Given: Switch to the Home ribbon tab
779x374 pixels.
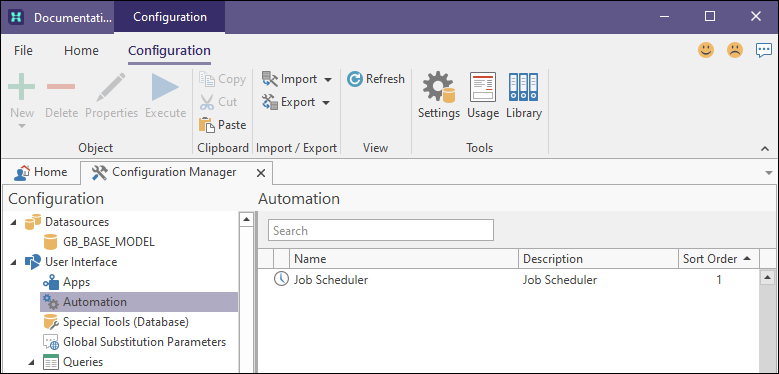Looking at the screenshot, I should [81, 51].
